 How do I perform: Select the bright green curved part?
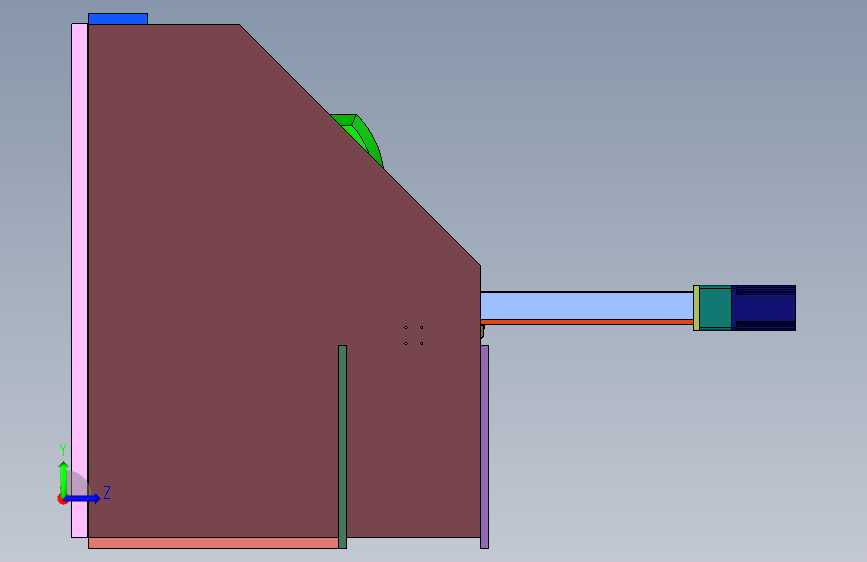[364, 134]
